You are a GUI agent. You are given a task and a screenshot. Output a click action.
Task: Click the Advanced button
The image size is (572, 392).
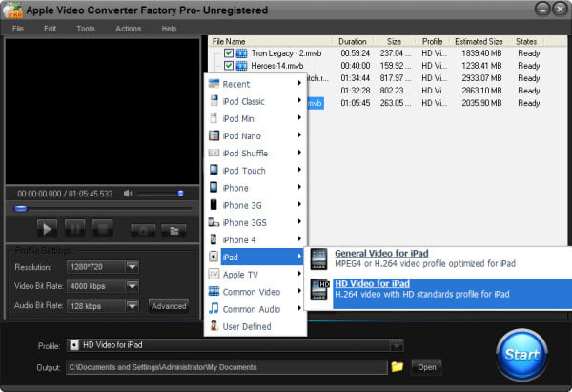[169, 306]
